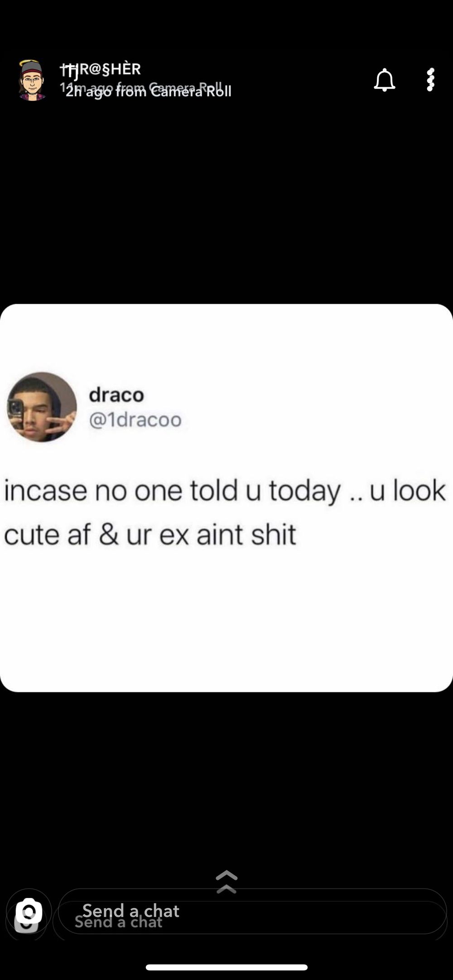Screen dimensions: 453x980
Task: Tap the home indicator bar at bottom
Action: [x=226, y=967]
